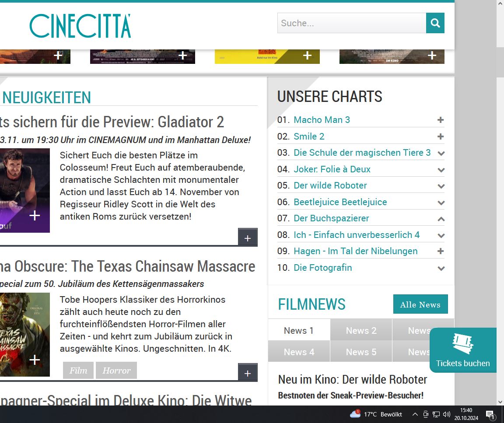Click the Alle News button
This screenshot has height=423, width=504.
(420, 304)
